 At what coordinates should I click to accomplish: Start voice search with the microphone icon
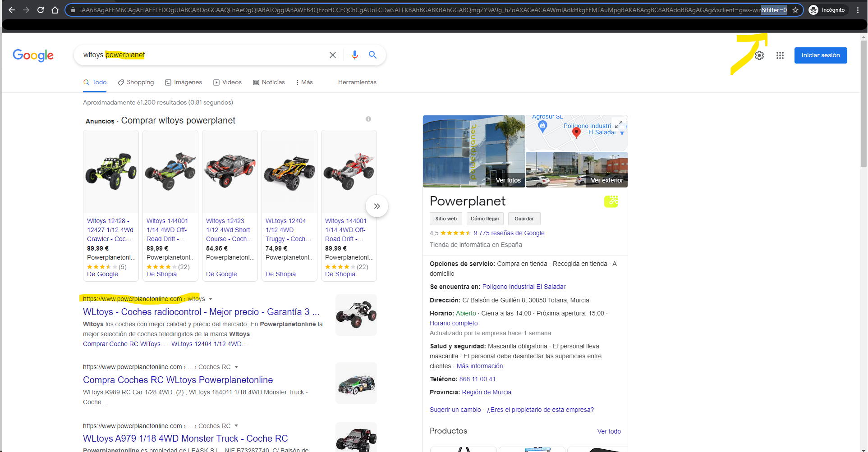point(355,55)
